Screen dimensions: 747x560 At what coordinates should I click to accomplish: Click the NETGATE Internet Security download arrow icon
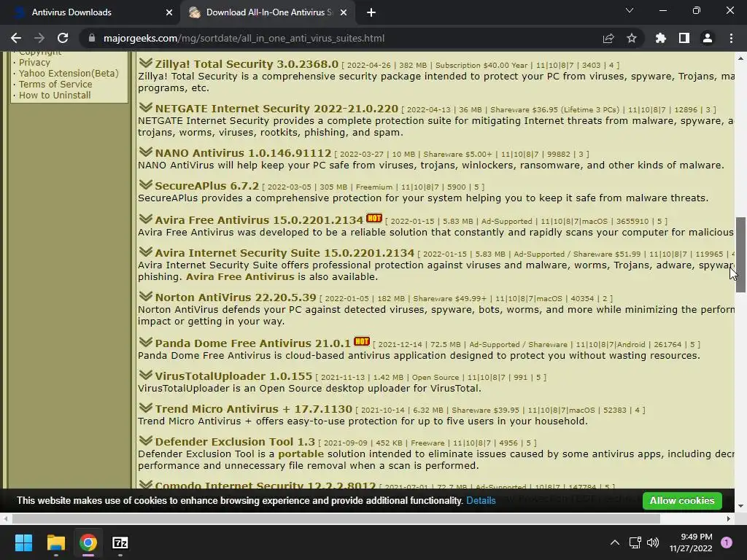click(145, 108)
